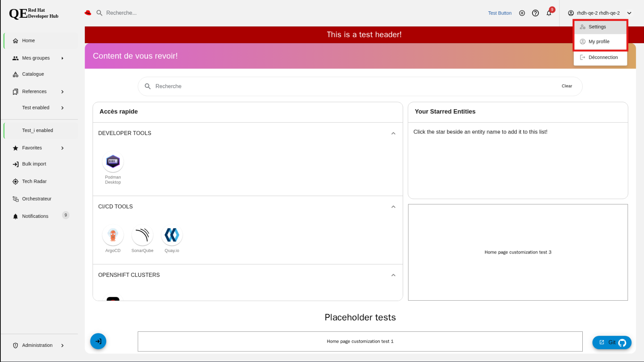Image resolution: width=644 pixels, height=362 pixels.
Task: Click the create plus circle icon
Action: click(x=522, y=13)
